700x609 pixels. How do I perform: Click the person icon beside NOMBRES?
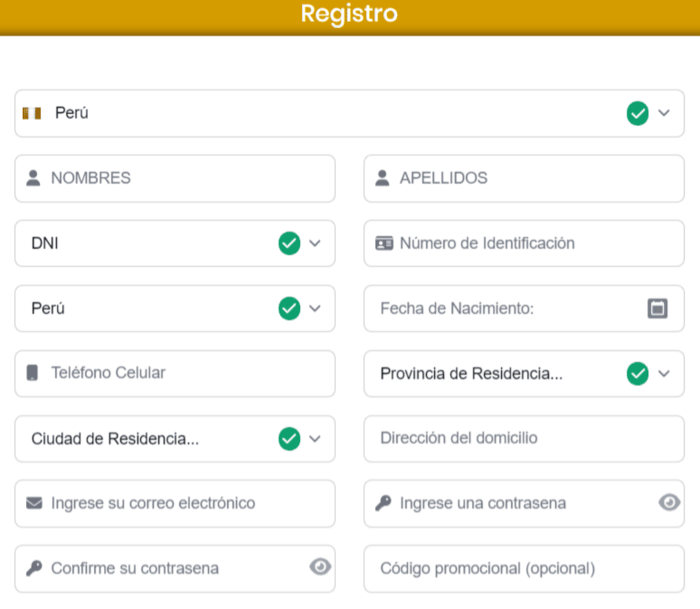[34, 178]
